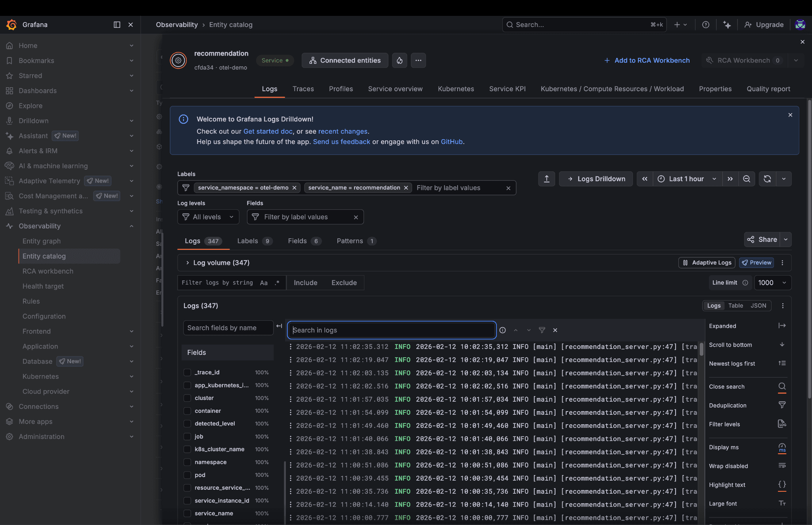
Task: Toggle the container field checkbox
Action: coord(187,411)
